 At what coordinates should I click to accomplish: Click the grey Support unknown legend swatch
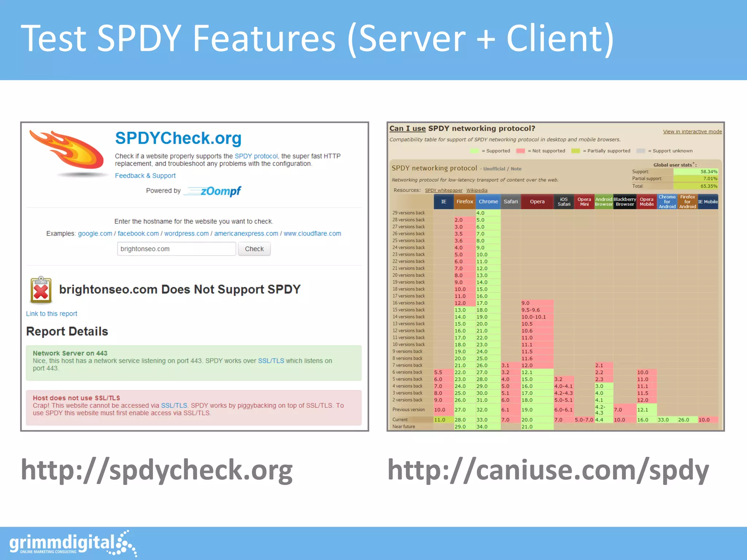[641, 151]
